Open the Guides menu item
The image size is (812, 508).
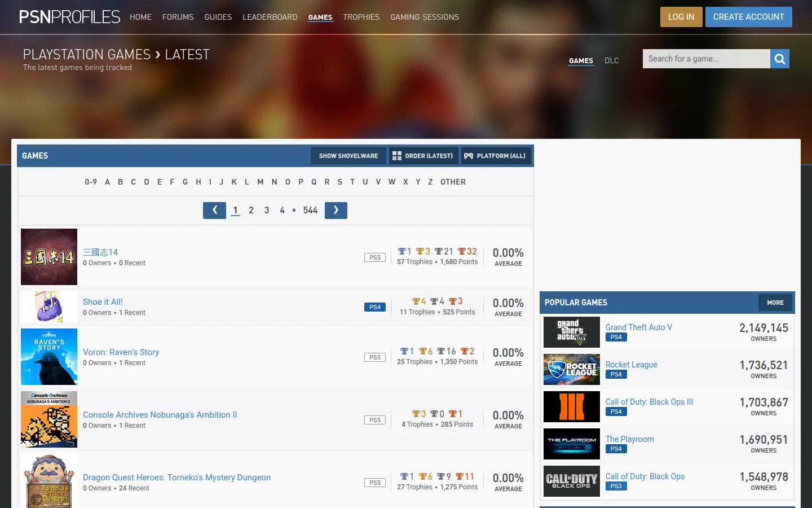click(218, 17)
